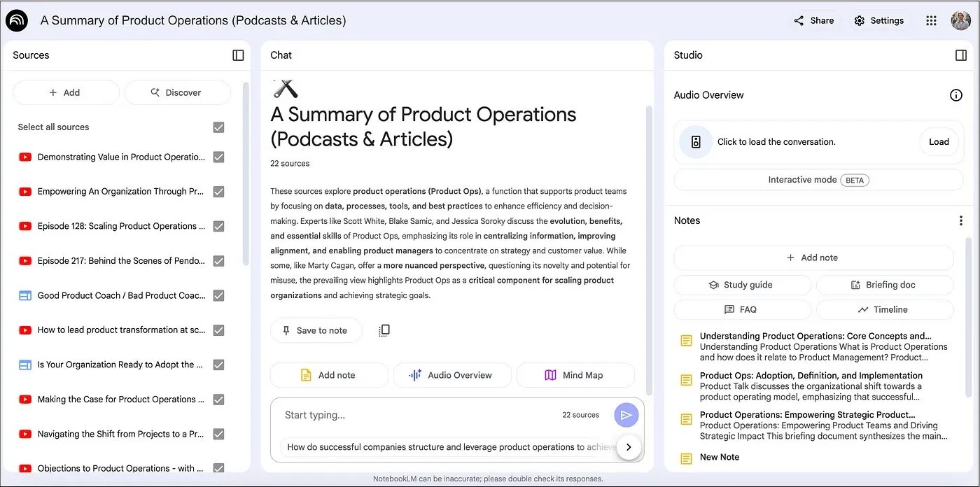Open your Google account menu
The width and height of the screenshot is (980, 487).
960,20
